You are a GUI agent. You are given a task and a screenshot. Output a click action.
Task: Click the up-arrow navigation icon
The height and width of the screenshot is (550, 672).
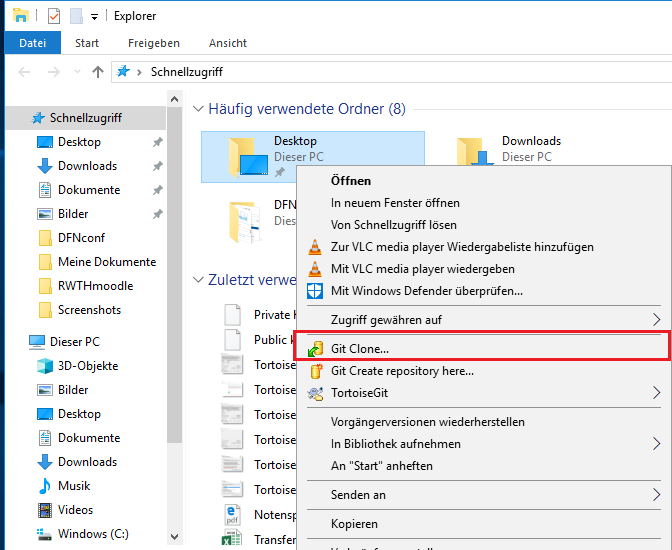pos(97,72)
